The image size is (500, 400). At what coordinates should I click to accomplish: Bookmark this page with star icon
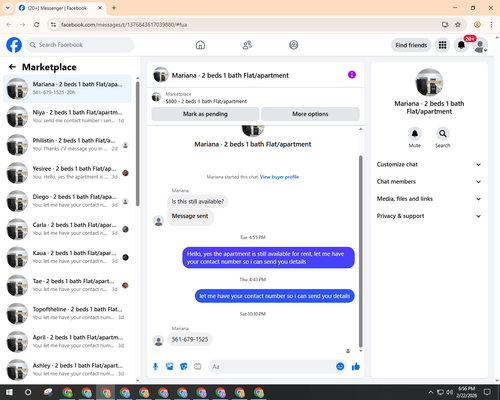click(458, 25)
